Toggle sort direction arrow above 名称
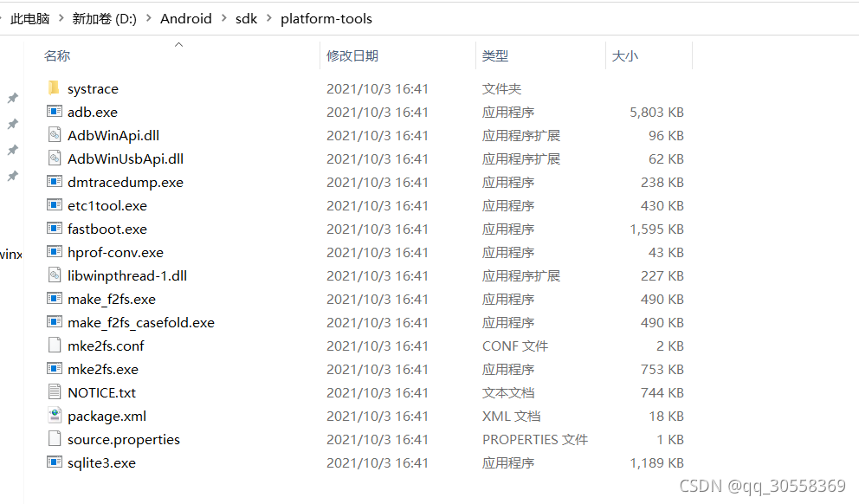This screenshot has width=859, height=504. pos(178,44)
